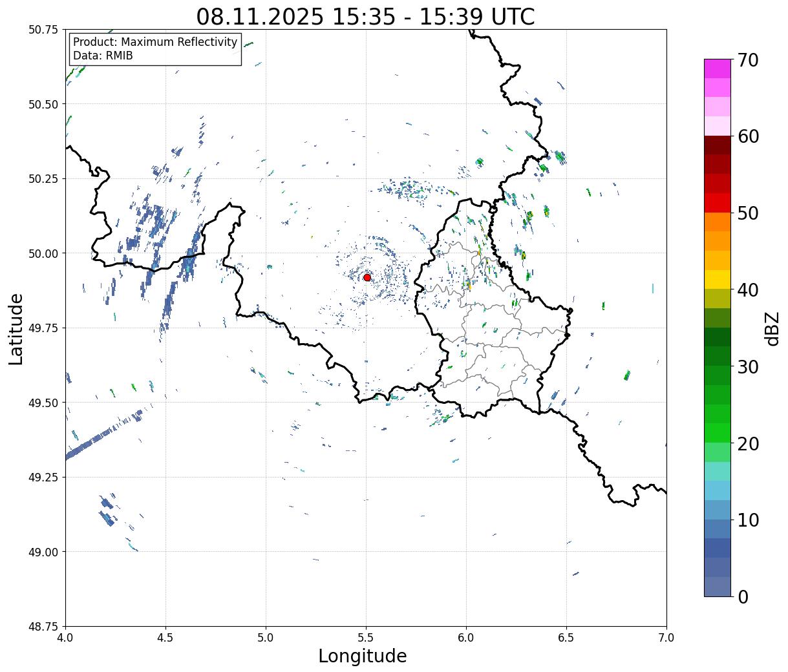
Task: Click the latitude tick label 49.75
Action: point(43,328)
